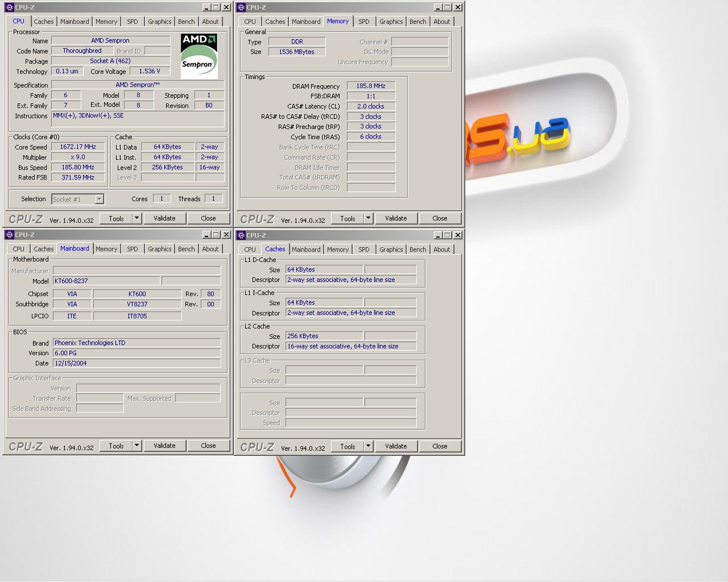Viewport: 728px width, 582px height.
Task: Click the memory Size value 1536 MBytes
Action: (x=297, y=52)
